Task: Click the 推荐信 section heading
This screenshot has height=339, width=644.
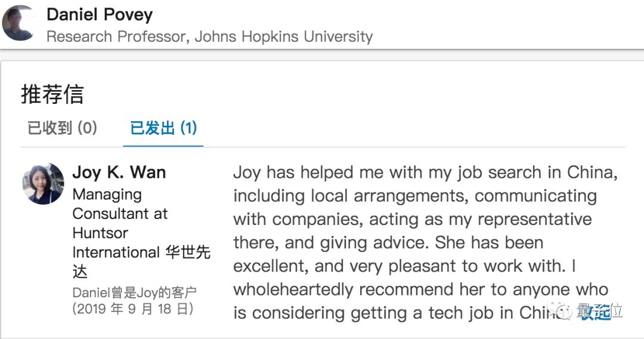Action: tap(52, 94)
